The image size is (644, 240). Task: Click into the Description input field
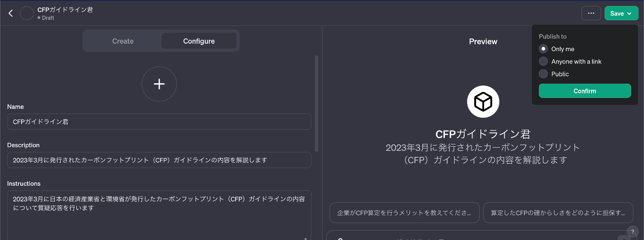pyautogui.click(x=159, y=160)
